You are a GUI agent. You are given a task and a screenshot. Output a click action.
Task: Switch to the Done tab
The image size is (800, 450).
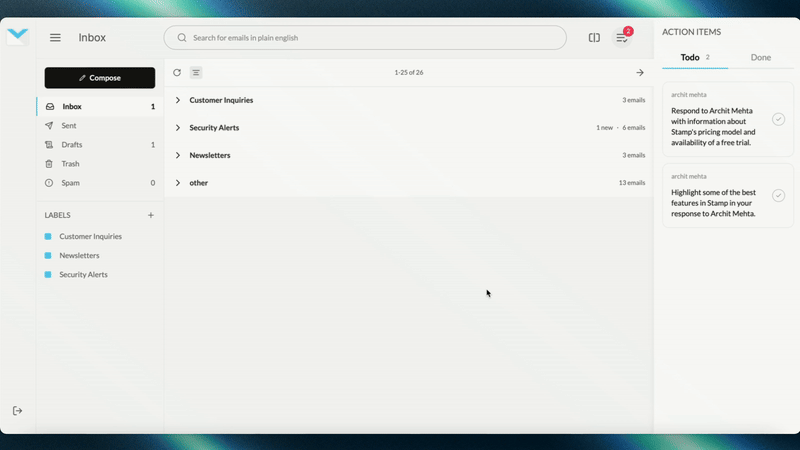[x=760, y=58]
